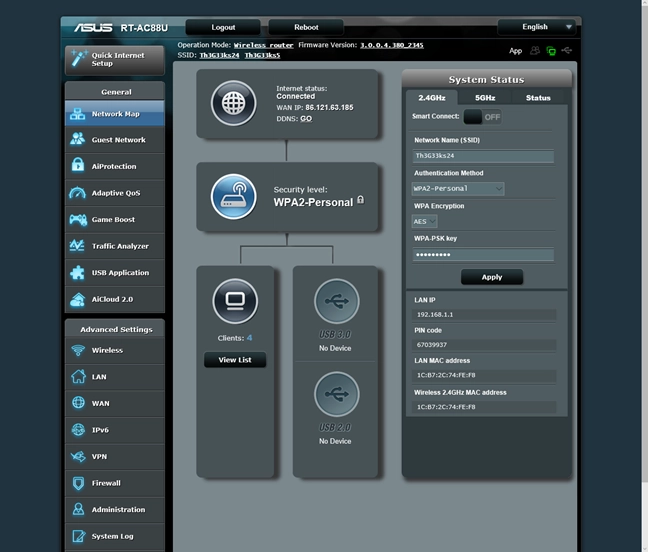The width and height of the screenshot is (648, 552).
Task: Open firmware version 3.0.0.4.380_2345 link
Action: coord(392,45)
